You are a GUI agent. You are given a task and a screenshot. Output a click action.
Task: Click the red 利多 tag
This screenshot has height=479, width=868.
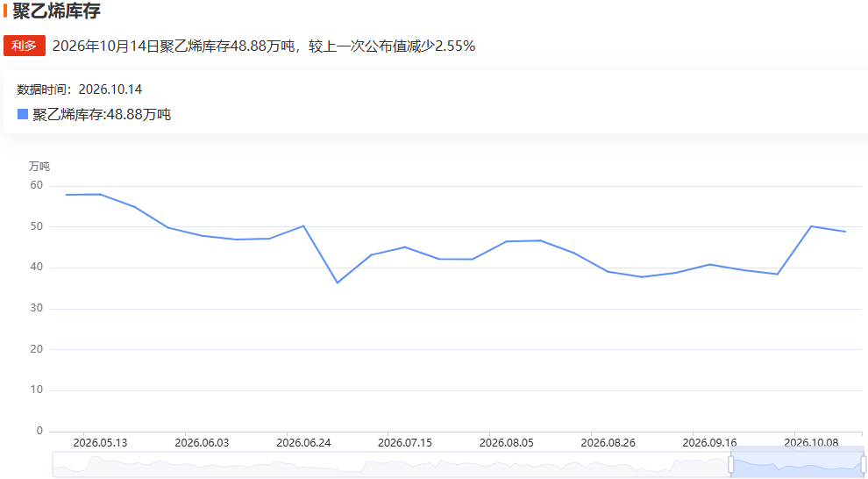click(x=25, y=46)
